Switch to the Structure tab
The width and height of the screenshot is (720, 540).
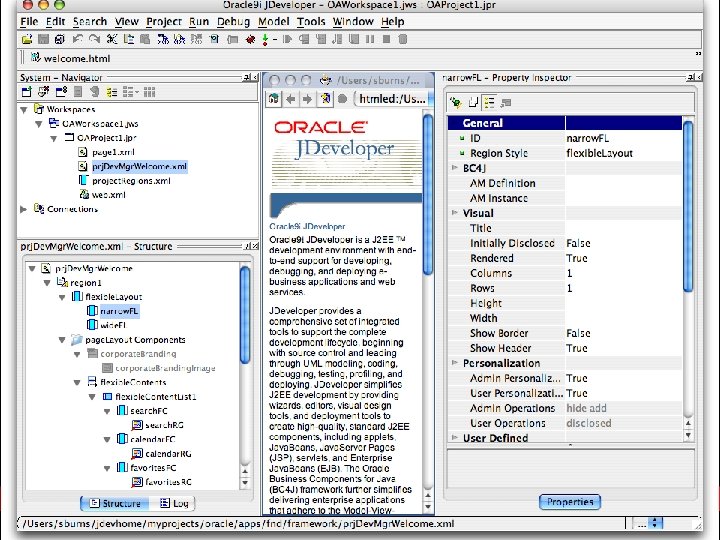[115, 504]
